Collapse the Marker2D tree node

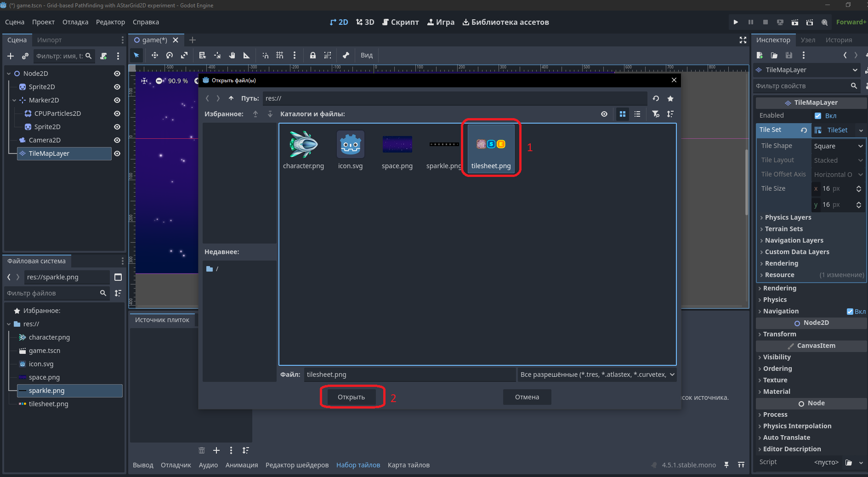[14, 100]
